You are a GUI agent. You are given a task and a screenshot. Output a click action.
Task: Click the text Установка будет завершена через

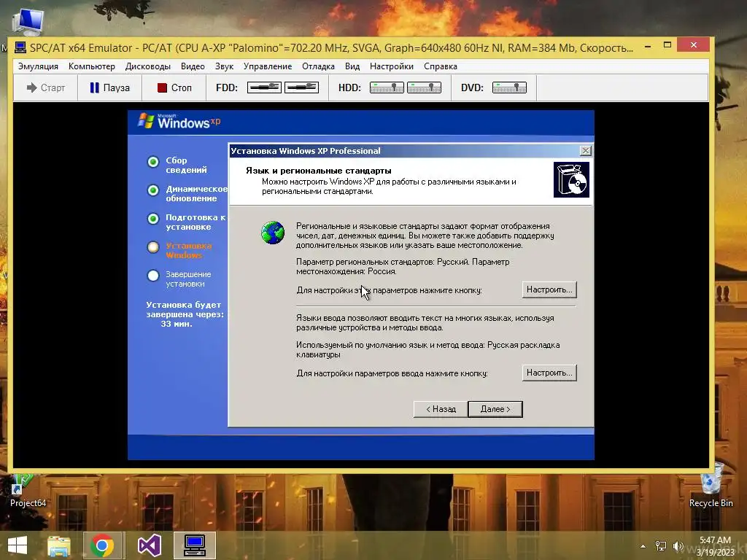(x=185, y=309)
